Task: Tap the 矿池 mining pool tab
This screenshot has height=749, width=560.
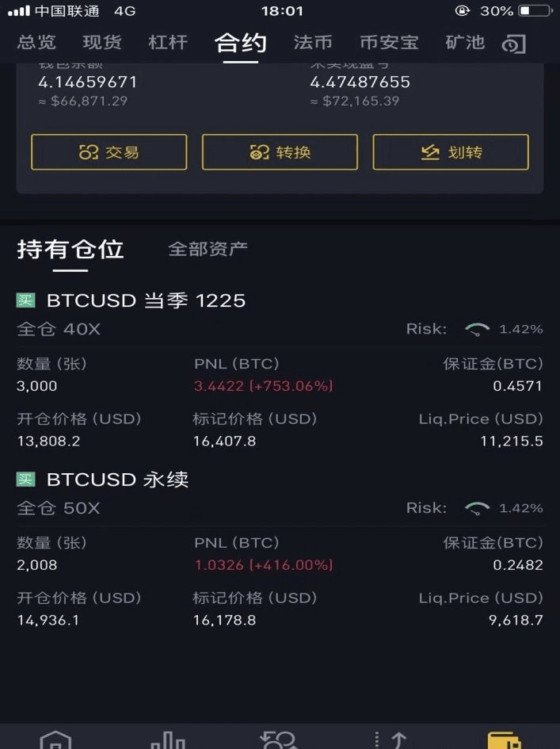Action: [464, 44]
